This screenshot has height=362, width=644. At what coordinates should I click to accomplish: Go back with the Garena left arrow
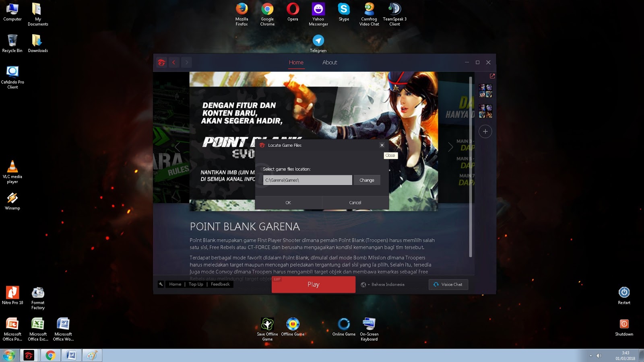click(174, 62)
